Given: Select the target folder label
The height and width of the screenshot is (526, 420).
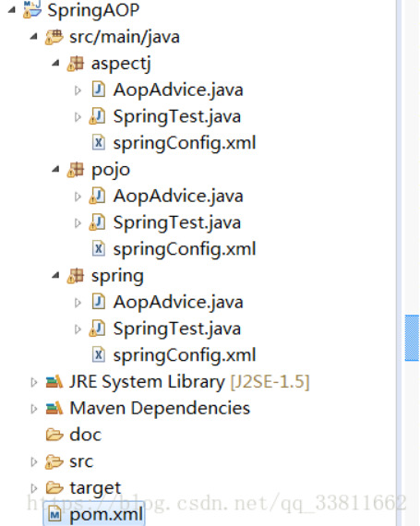Looking at the screenshot, I should 95,488.
